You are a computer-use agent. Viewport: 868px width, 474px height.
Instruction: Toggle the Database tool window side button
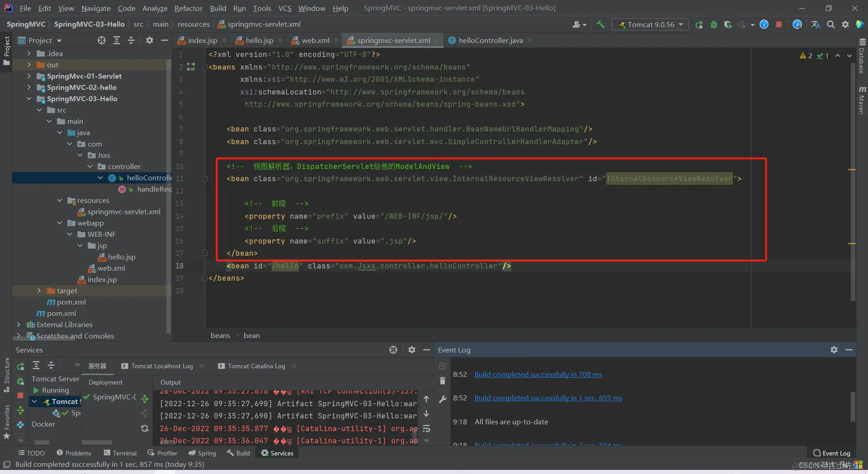(x=862, y=56)
